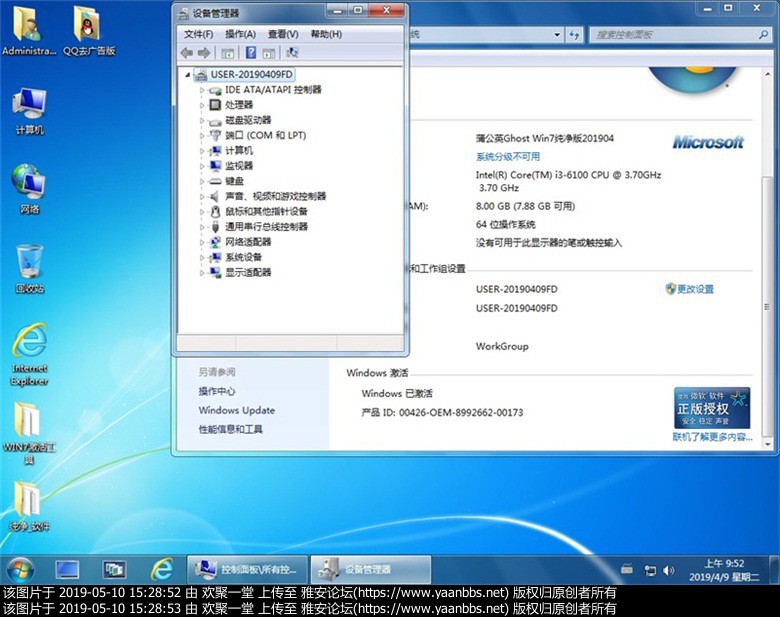The width and height of the screenshot is (780, 617).
Task: Click the network tray icon
Action: [x=650, y=570]
